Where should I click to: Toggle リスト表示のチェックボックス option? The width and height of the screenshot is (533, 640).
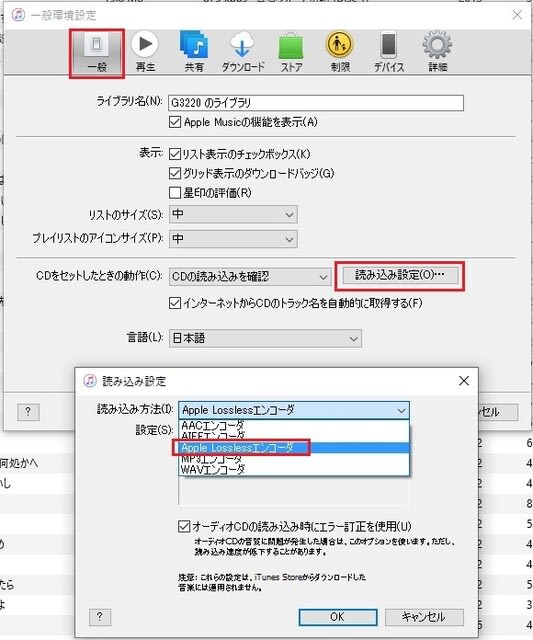[x=175, y=154]
